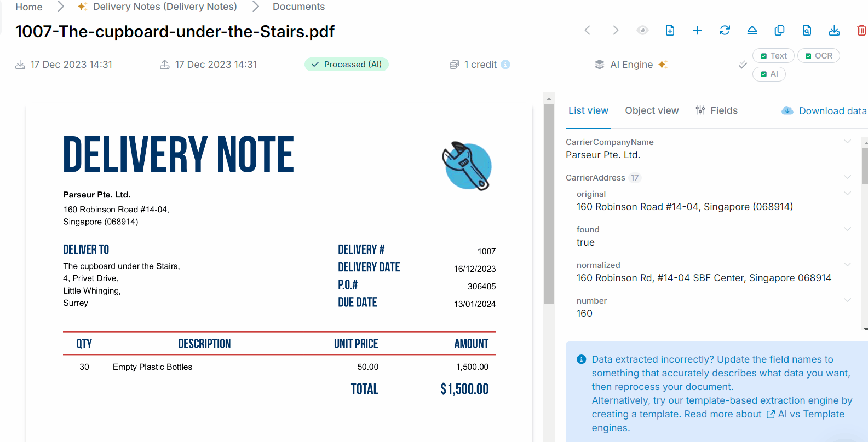This screenshot has height=442, width=868.
Task: Reprocess the document with the refresh icon
Action: [x=725, y=30]
